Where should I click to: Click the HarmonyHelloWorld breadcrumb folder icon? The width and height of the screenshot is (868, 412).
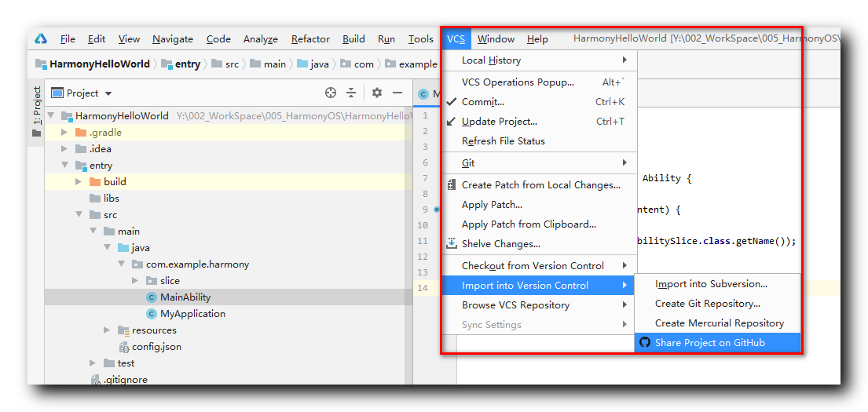[42, 64]
